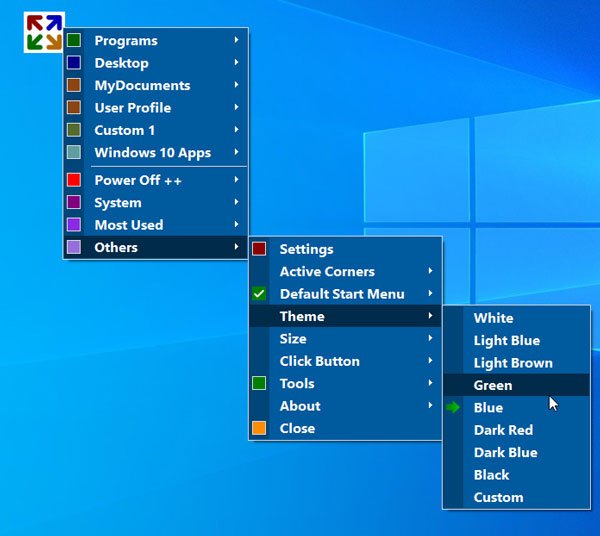Expand the About submenu arrow
The width and height of the screenshot is (600, 536).
[430, 405]
